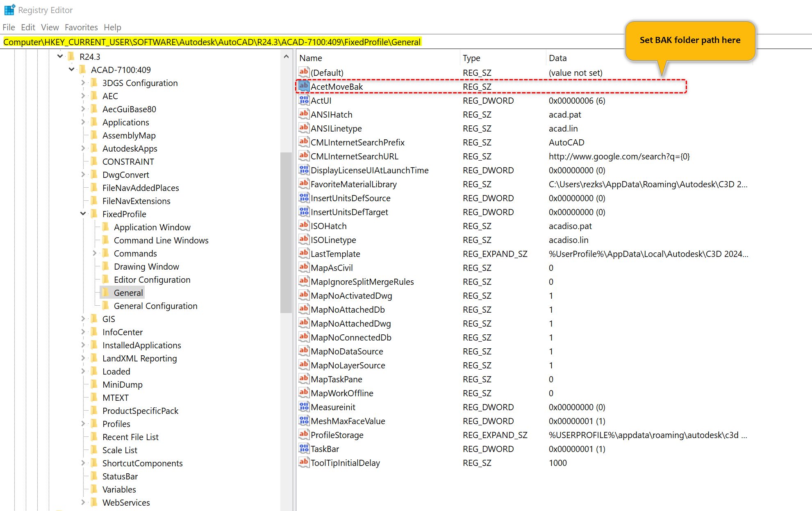812x511 pixels.
Task: Expand the WebServices key
Action: tap(83, 502)
